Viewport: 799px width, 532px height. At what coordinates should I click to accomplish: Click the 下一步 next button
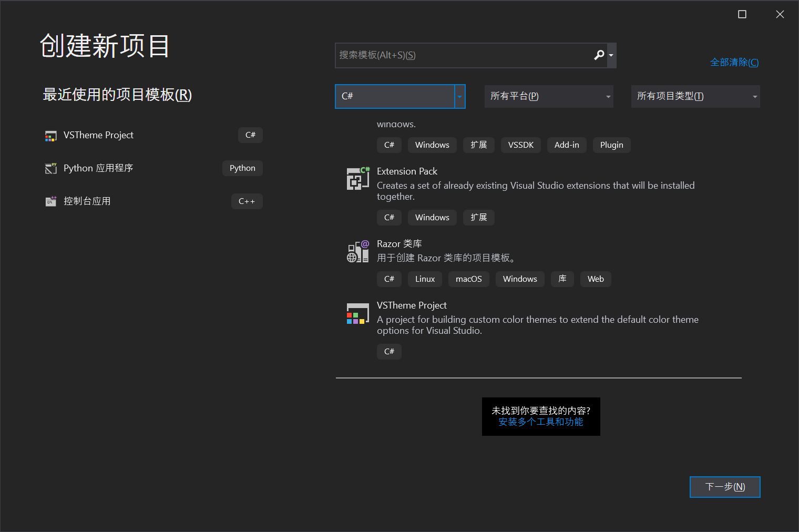click(x=725, y=487)
